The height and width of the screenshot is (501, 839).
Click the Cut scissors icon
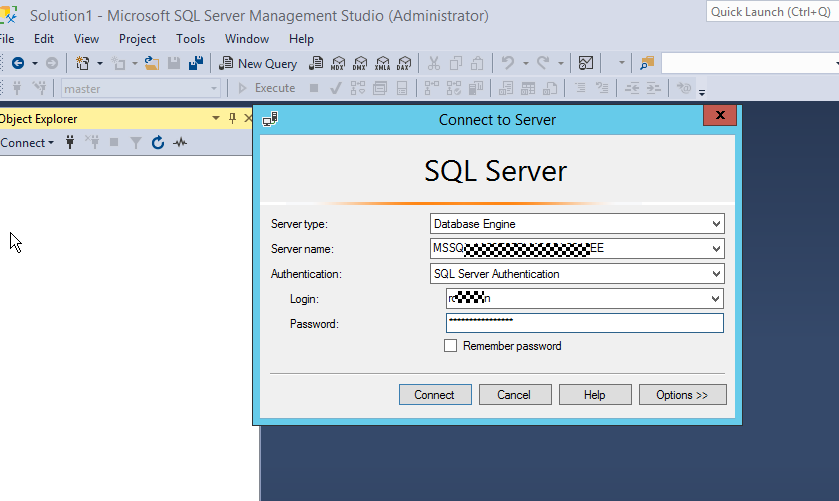[434, 63]
